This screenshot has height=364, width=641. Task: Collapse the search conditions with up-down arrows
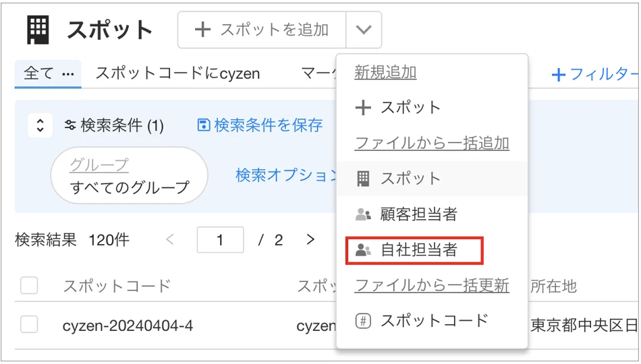(x=40, y=125)
